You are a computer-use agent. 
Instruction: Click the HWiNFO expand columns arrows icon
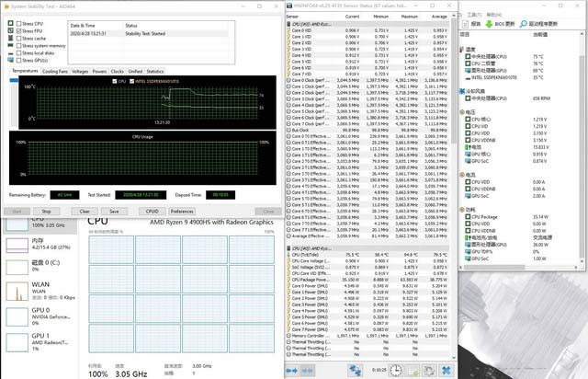pos(291,371)
